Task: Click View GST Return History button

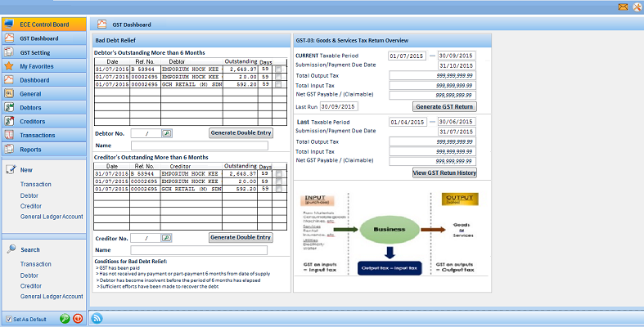Action: [x=445, y=172]
